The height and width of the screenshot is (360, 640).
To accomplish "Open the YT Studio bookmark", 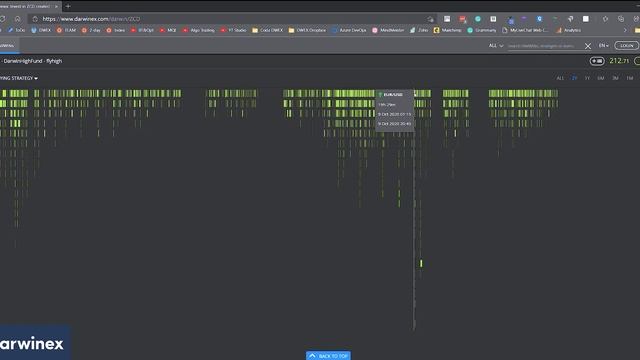I will pyautogui.click(x=233, y=30).
